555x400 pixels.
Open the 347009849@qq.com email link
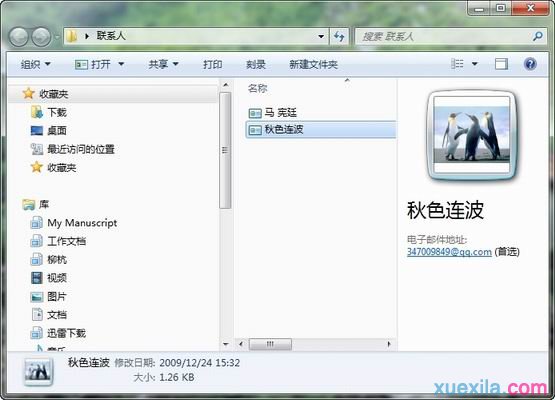(449, 252)
